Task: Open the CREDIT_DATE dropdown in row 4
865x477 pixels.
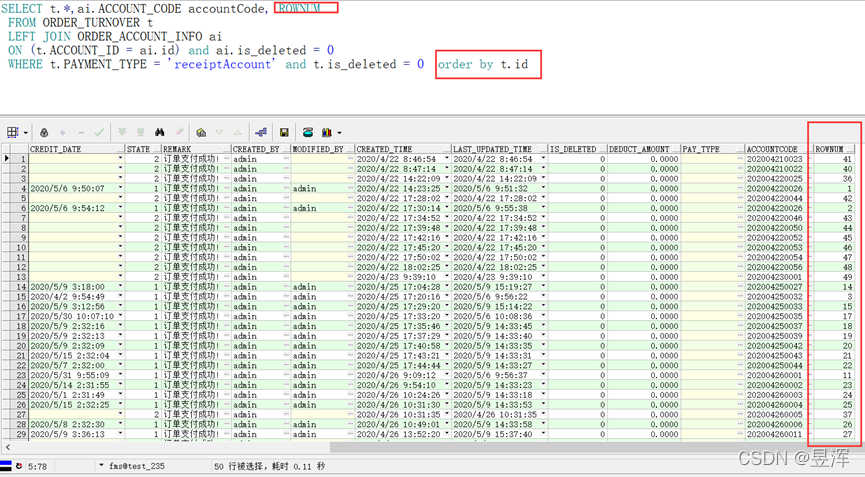Action: tap(121, 189)
